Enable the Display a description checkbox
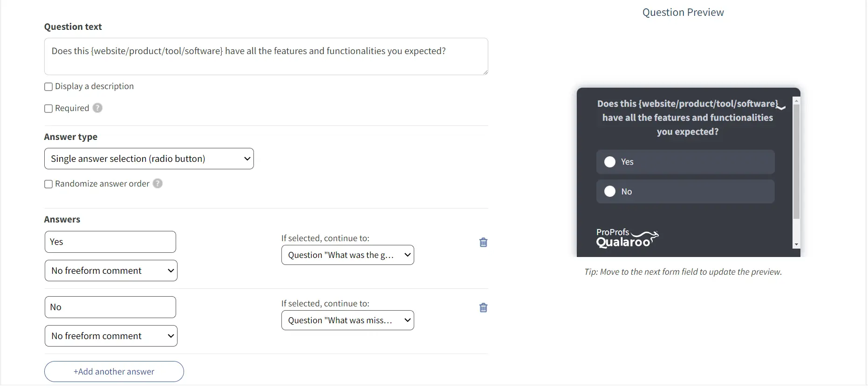This screenshot has height=389, width=868. click(x=48, y=87)
